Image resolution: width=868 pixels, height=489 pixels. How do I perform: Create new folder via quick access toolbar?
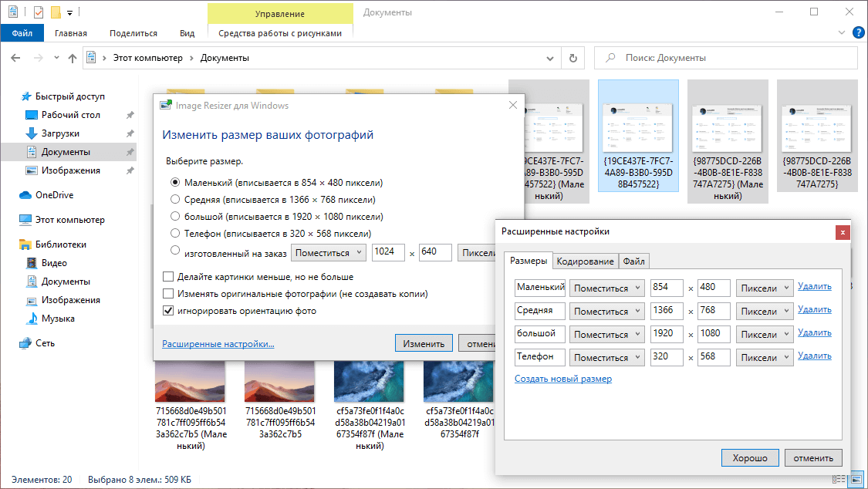[x=54, y=12]
